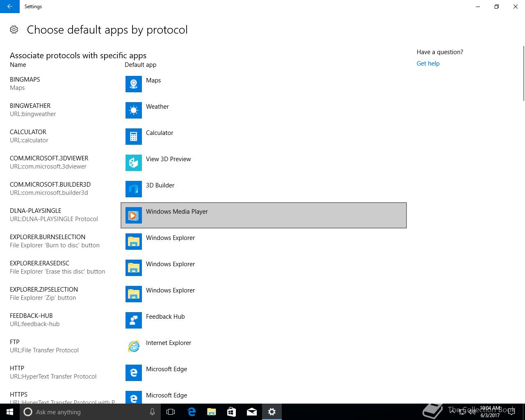Change default app labeled Feedback Hub
525x420 pixels.
264,320
